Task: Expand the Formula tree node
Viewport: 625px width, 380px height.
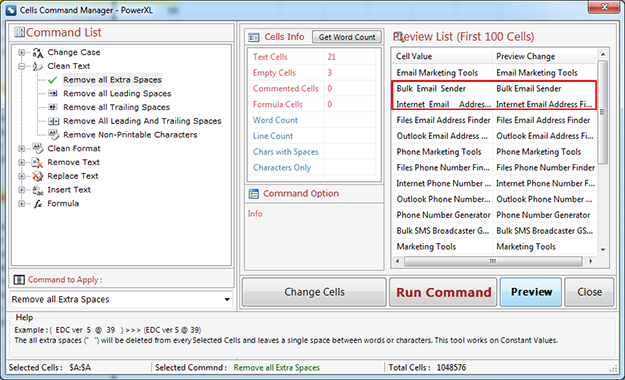Action: coord(22,204)
